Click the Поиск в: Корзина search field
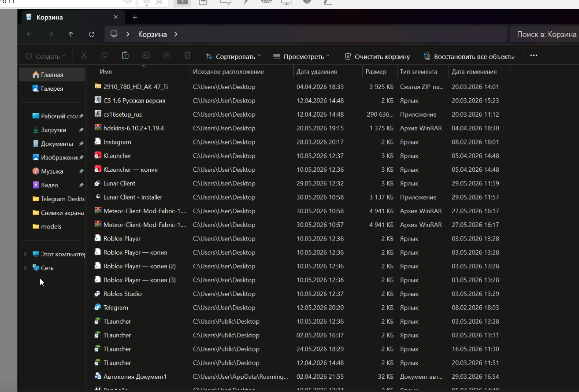 point(545,34)
